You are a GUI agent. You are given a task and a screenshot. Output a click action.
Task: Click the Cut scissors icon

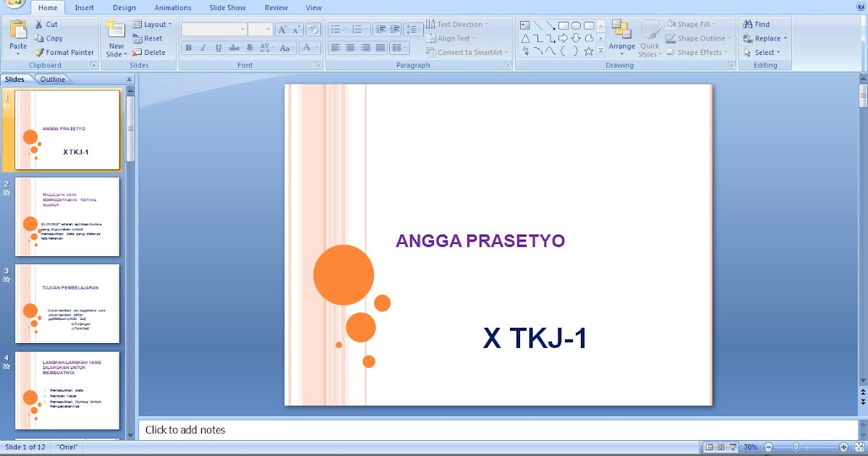(40, 24)
